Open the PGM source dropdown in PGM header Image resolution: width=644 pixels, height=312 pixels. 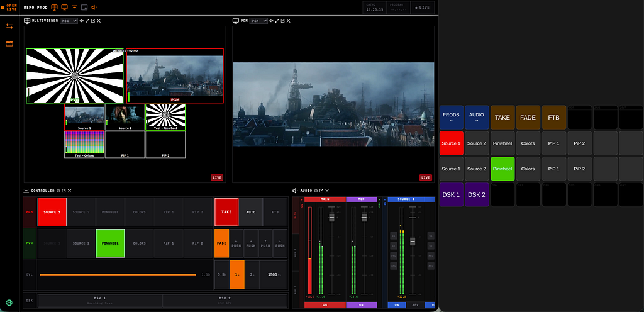(258, 21)
